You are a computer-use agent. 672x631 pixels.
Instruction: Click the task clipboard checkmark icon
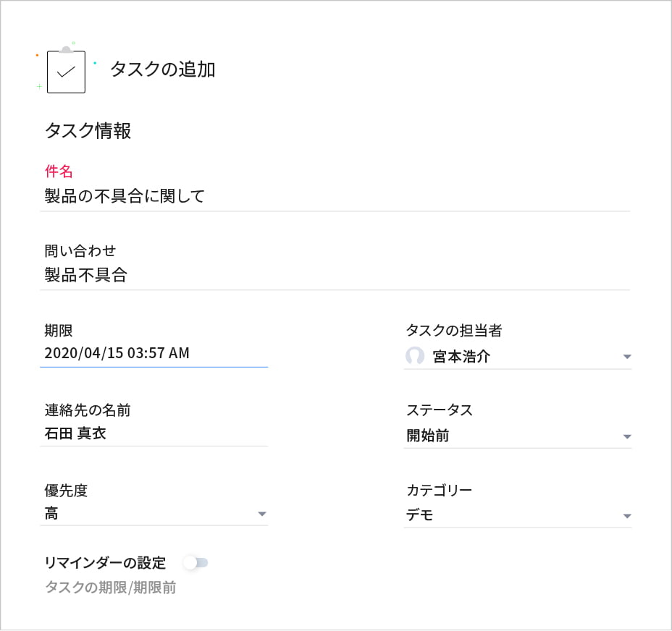pyautogui.click(x=66, y=72)
